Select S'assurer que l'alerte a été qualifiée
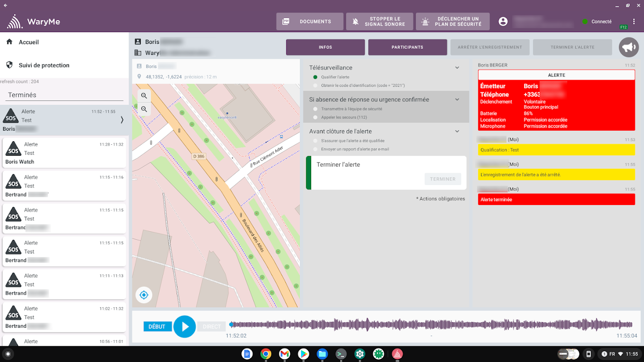The height and width of the screenshot is (362, 644). click(x=316, y=141)
